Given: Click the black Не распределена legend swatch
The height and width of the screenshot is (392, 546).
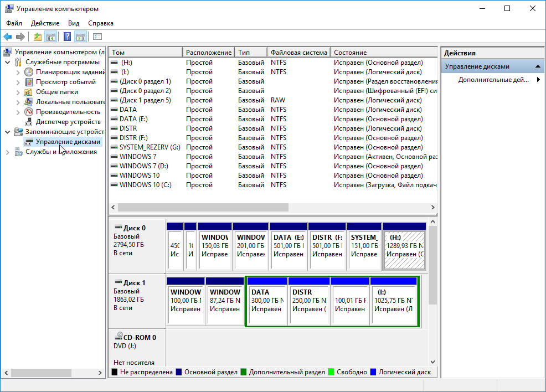Looking at the screenshot, I should tap(114, 372).
